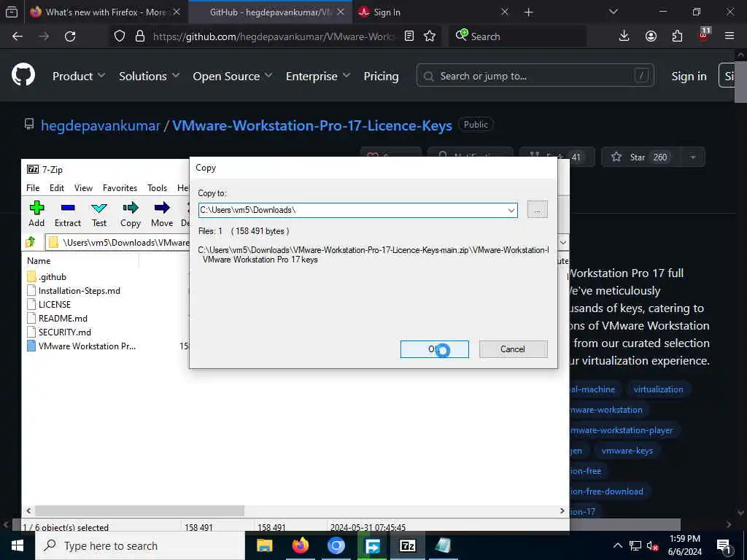The image size is (747, 560).
Task: Click GitHub Search or jump to field
Action: pos(535,76)
